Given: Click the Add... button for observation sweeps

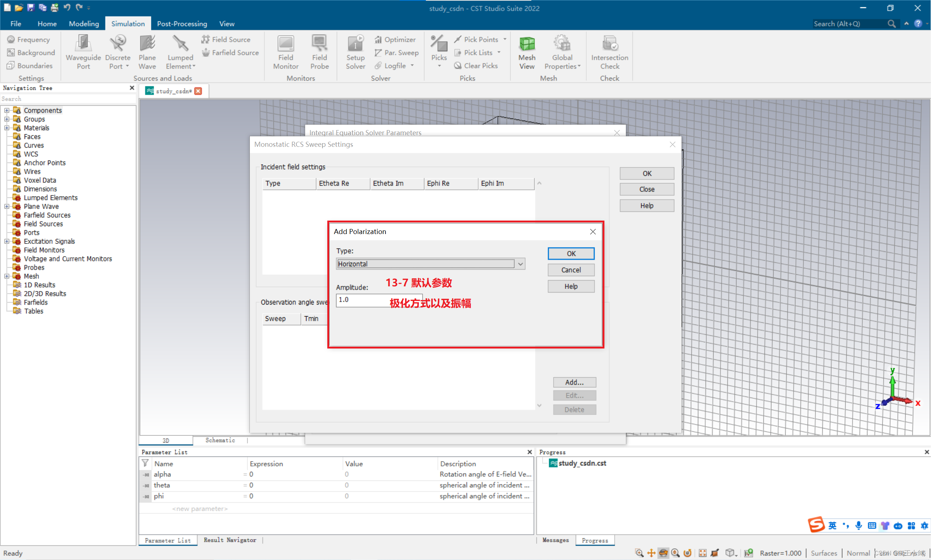Looking at the screenshot, I should (574, 382).
